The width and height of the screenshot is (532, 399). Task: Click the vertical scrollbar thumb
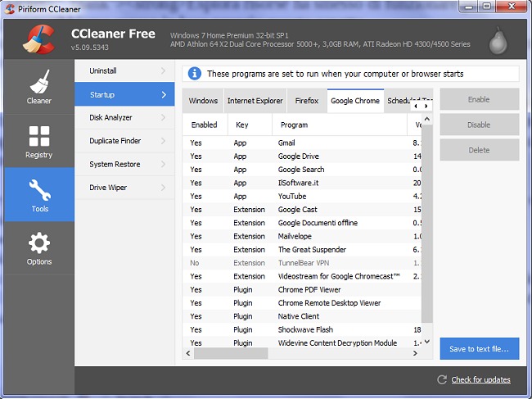coord(427,224)
